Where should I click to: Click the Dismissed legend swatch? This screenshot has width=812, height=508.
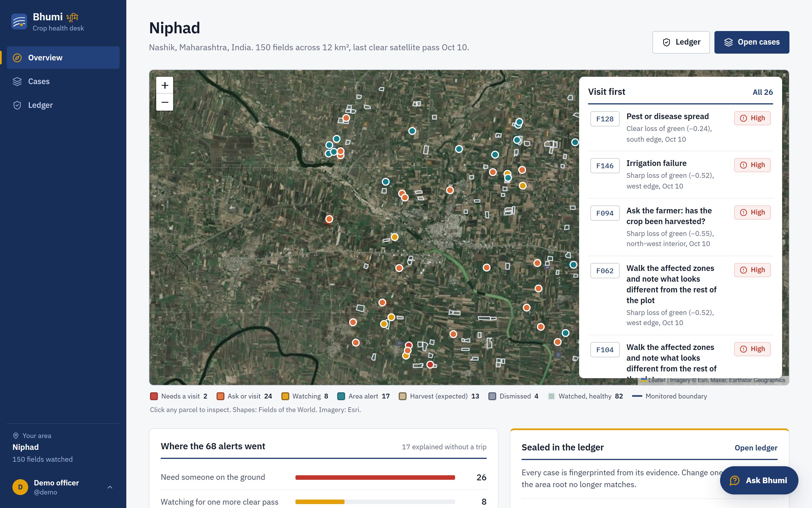click(492, 396)
